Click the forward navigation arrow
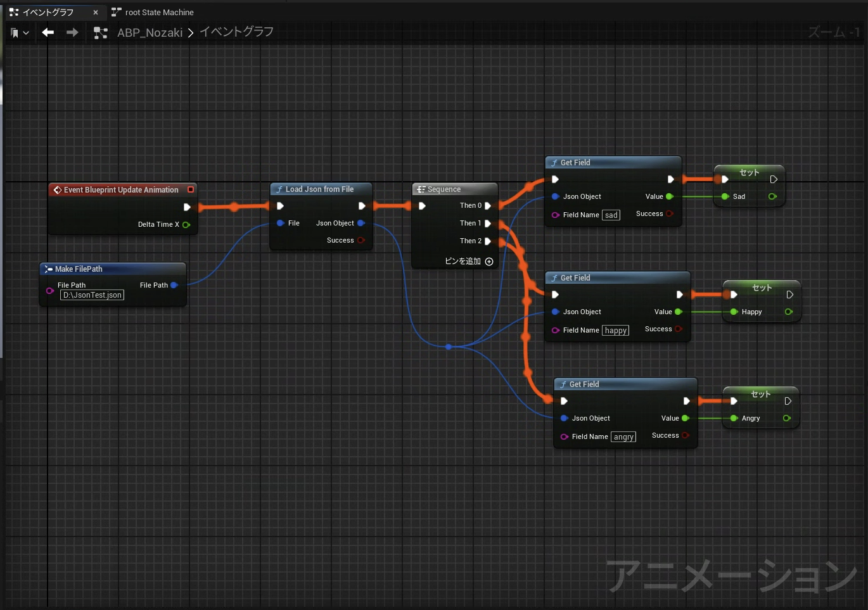This screenshot has width=868, height=610. click(72, 32)
